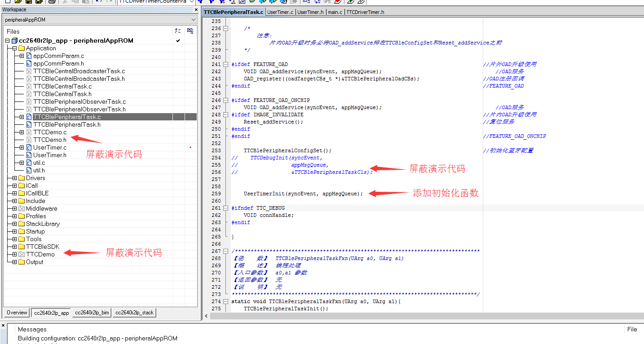Click the '#ifndef TTC_DEBUG' line

258,208
